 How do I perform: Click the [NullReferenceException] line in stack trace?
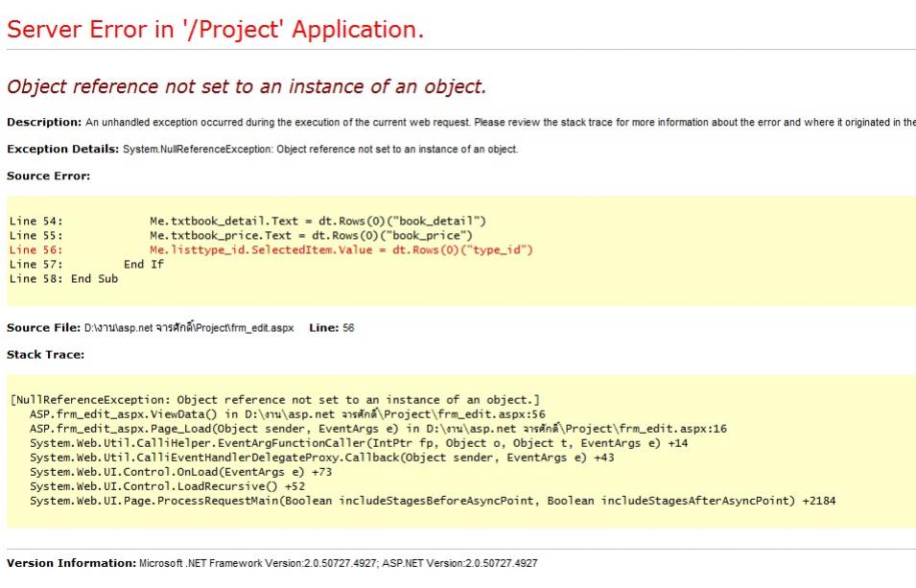click(x=274, y=399)
